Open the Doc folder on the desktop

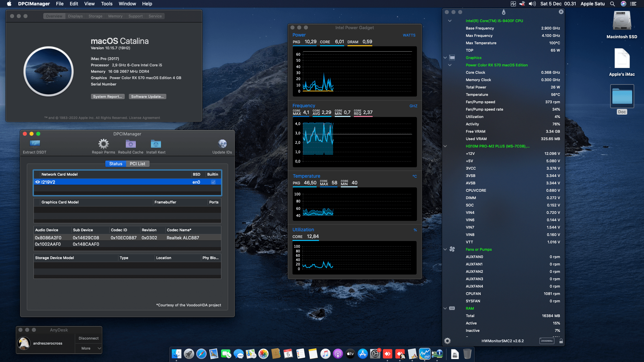click(x=622, y=100)
